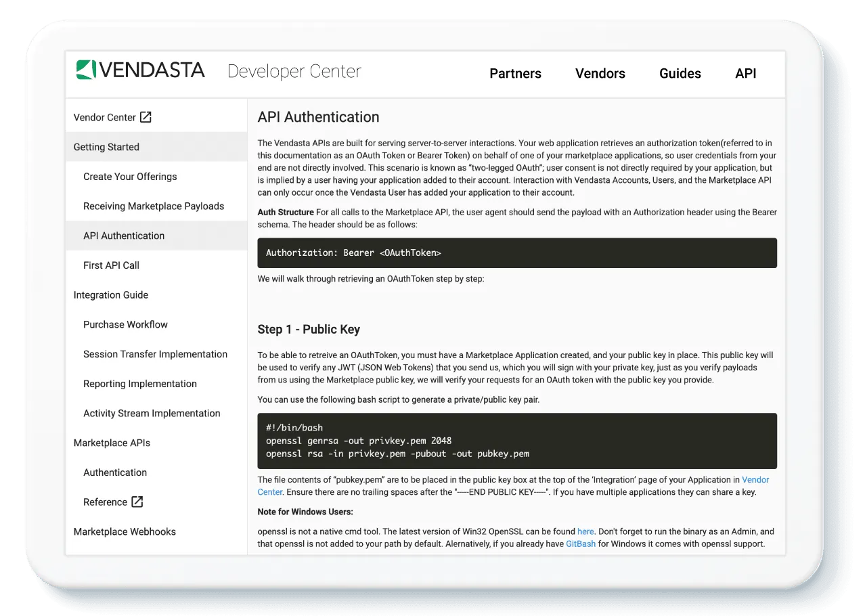Expand the Getting Started section
This screenshot has width=865, height=616.
point(106,147)
